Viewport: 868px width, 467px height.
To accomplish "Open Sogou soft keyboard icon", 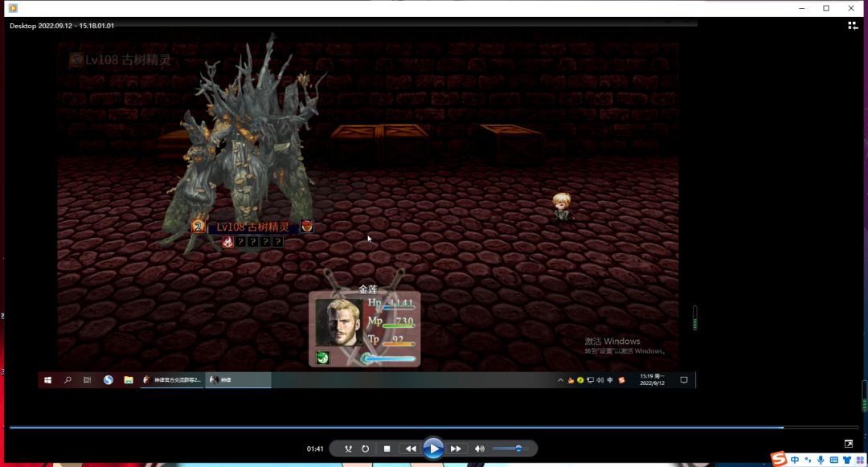I will 833,460.
